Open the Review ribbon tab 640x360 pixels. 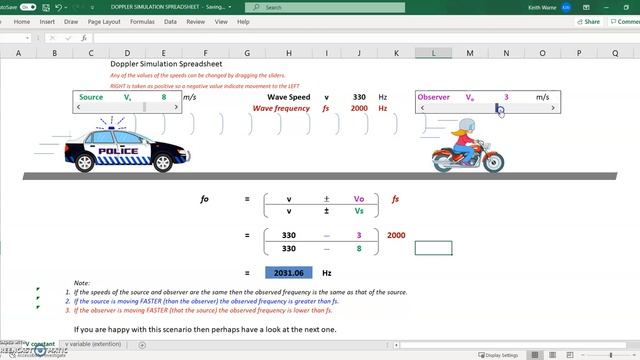(x=196, y=22)
